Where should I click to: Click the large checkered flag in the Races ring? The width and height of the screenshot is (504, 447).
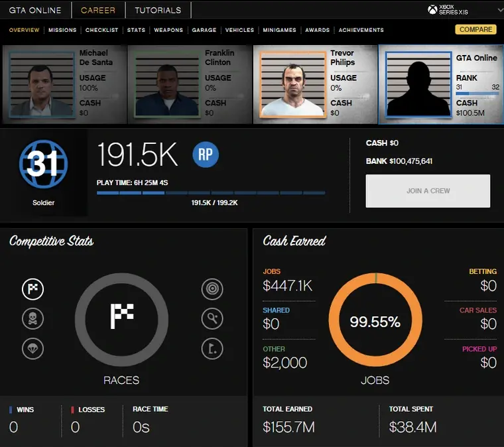point(122,316)
